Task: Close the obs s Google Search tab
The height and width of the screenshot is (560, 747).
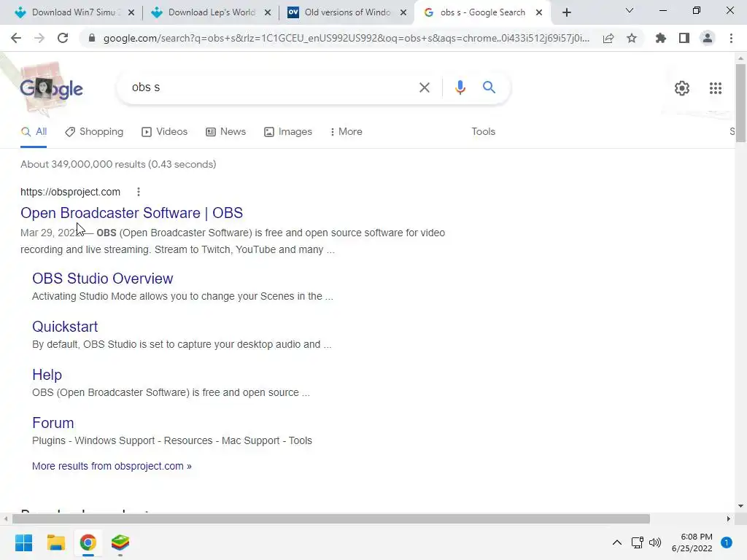Action: (x=539, y=13)
